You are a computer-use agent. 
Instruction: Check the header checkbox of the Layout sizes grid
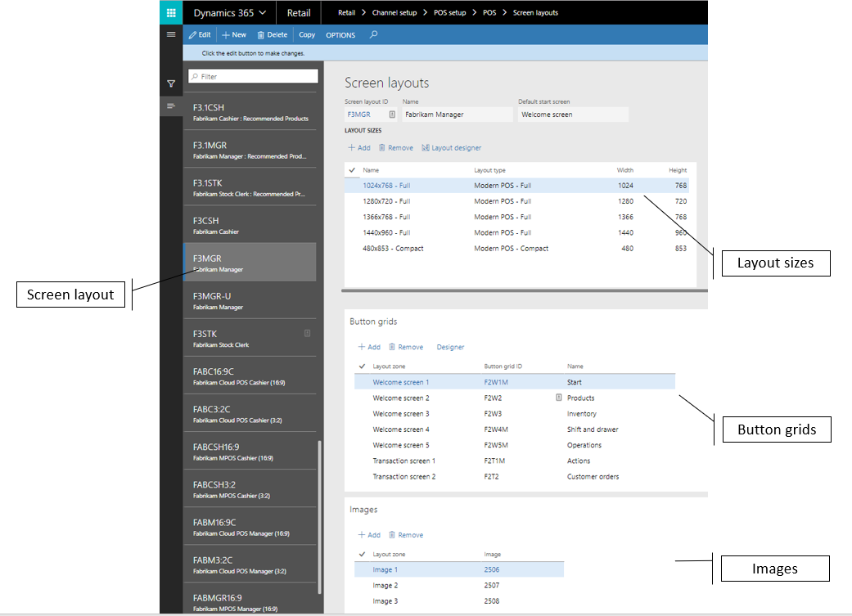pyautogui.click(x=350, y=170)
